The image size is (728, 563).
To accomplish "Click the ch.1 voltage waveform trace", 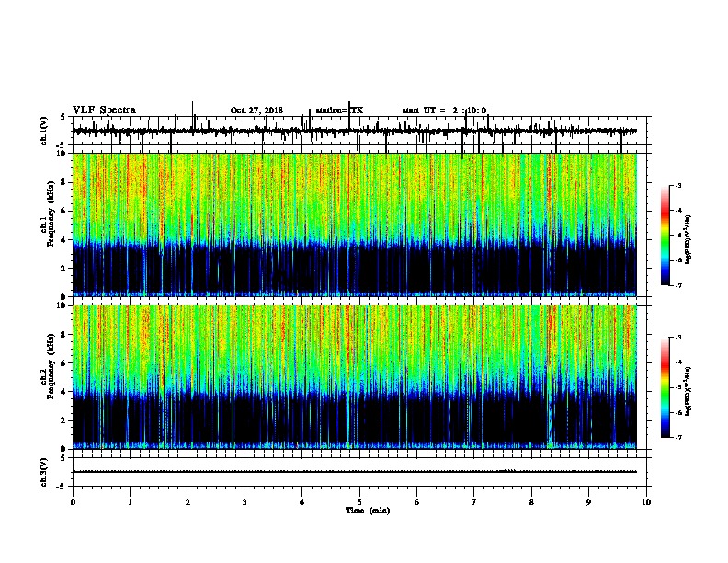I will click(354, 132).
